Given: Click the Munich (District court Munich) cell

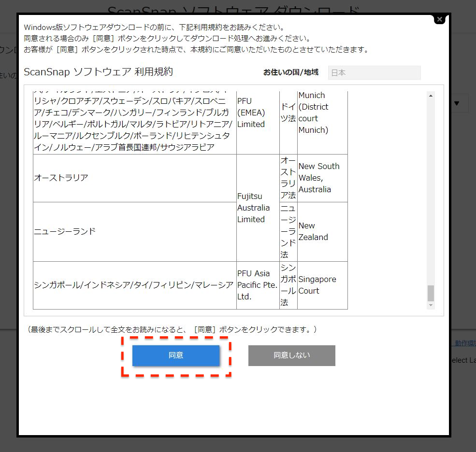Looking at the screenshot, I should (x=322, y=123).
